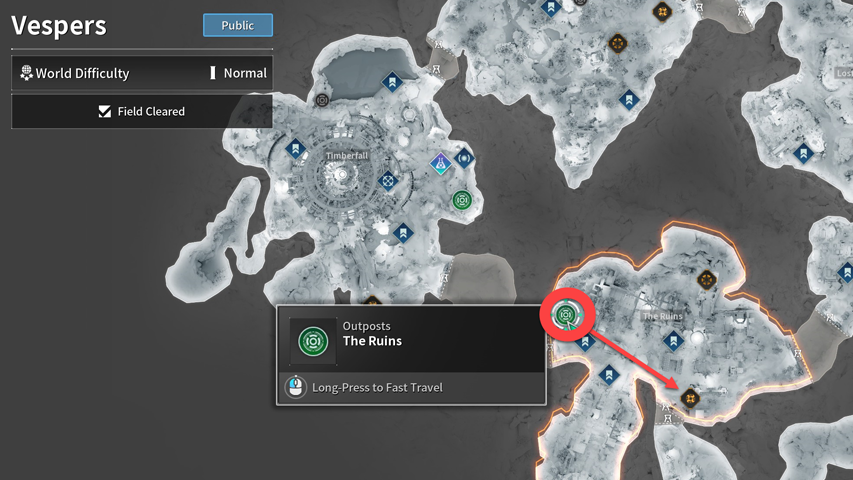Click the Long-Press to Fast Travel bar
This screenshot has width=853, height=480.
point(411,387)
